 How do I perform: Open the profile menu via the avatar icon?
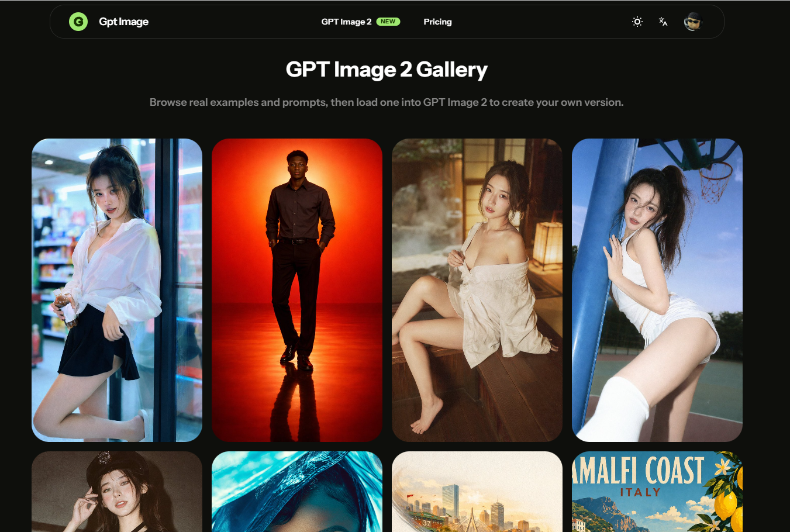pos(693,22)
